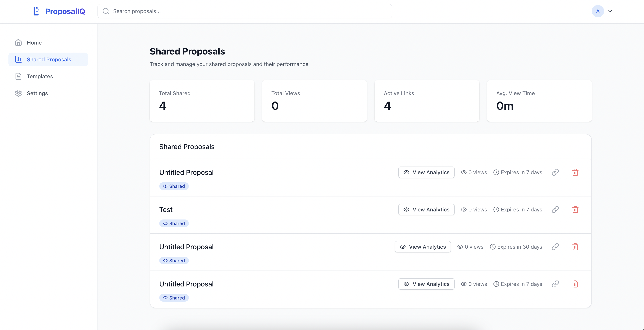644x330 pixels.
Task: Select Shared Proposals sidebar item
Action: coord(49,59)
